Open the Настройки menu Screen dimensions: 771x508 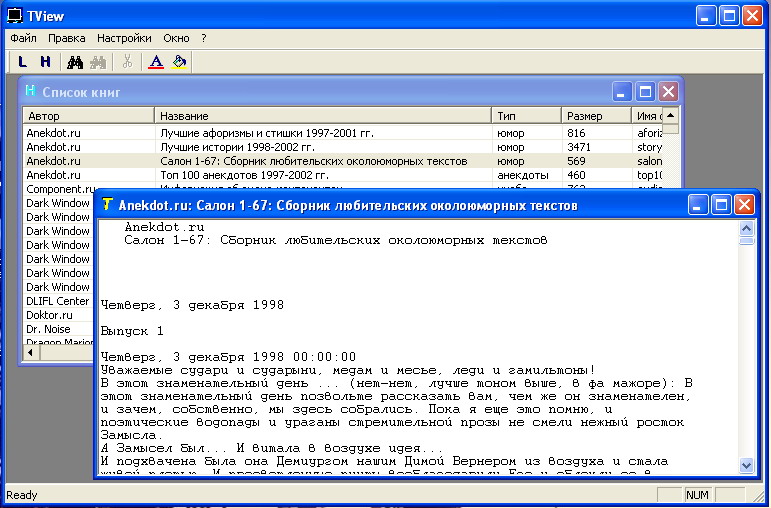(124, 38)
